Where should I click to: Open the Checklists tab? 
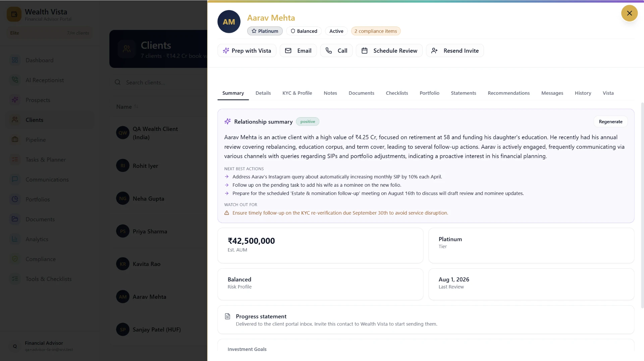397,93
